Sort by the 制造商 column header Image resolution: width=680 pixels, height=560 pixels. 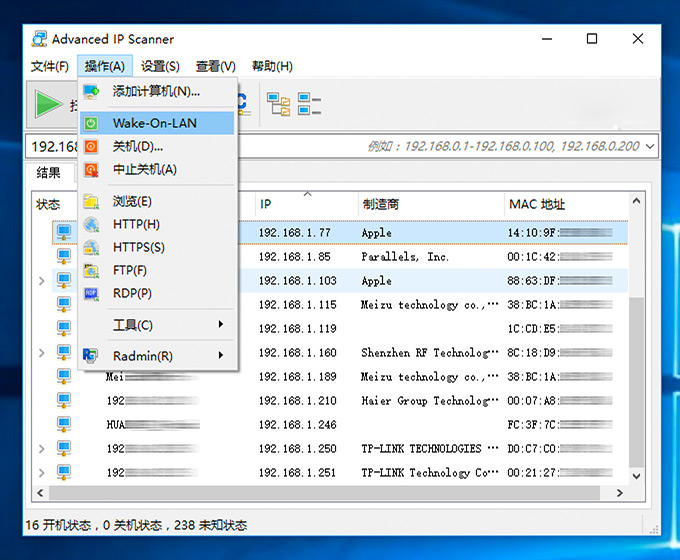click(381, 204)
